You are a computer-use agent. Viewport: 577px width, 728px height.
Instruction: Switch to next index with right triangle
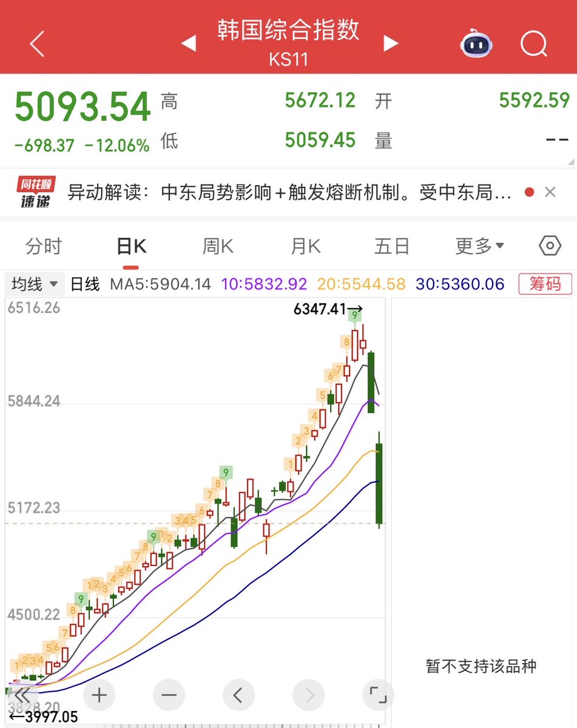[391, 43]
